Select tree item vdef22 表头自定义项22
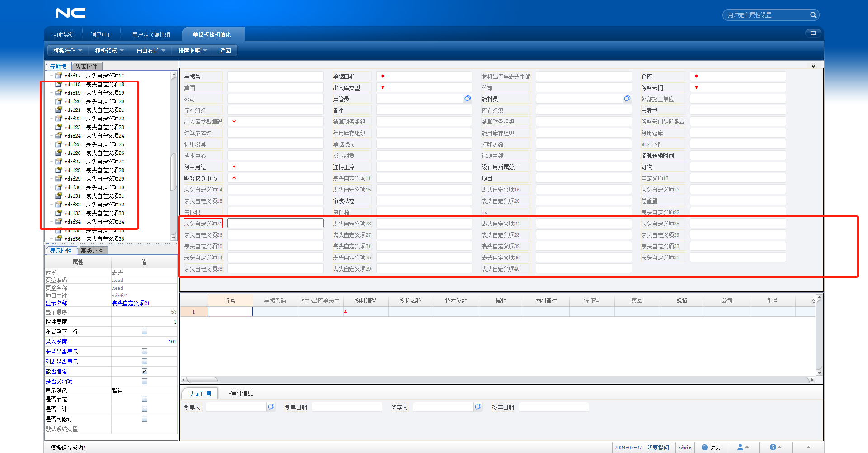This screenshot has width=868, height=453. (x=94, y=119)
